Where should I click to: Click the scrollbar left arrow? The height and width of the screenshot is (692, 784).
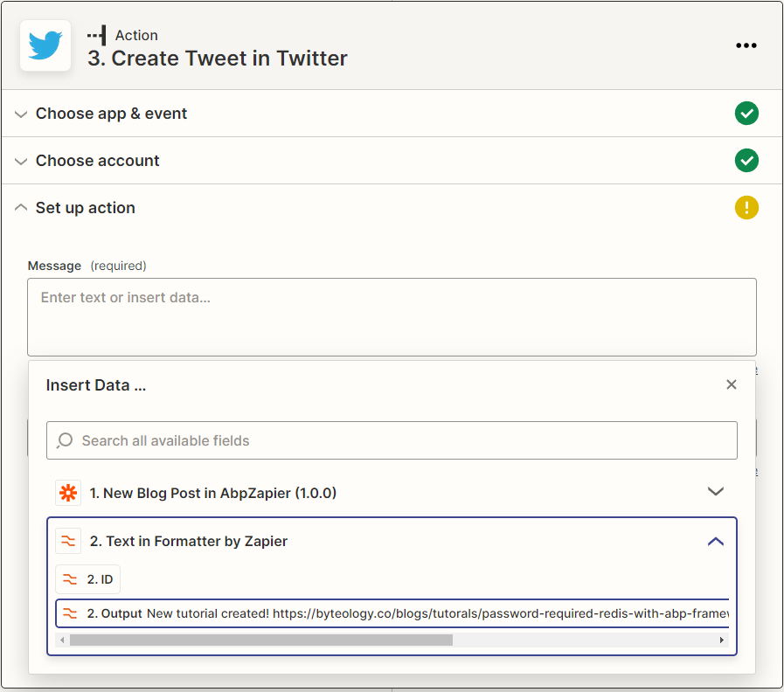[x=62, y=640]
